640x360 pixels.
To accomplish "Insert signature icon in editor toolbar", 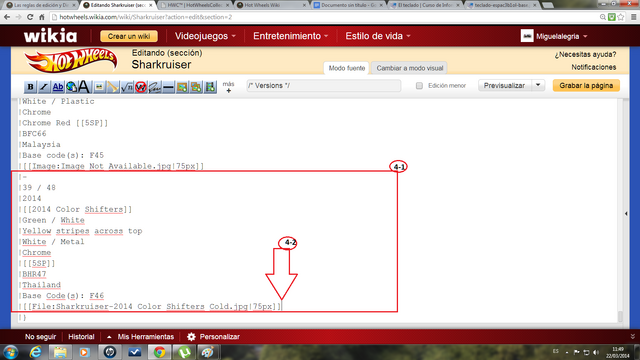I will pos(155,87).
